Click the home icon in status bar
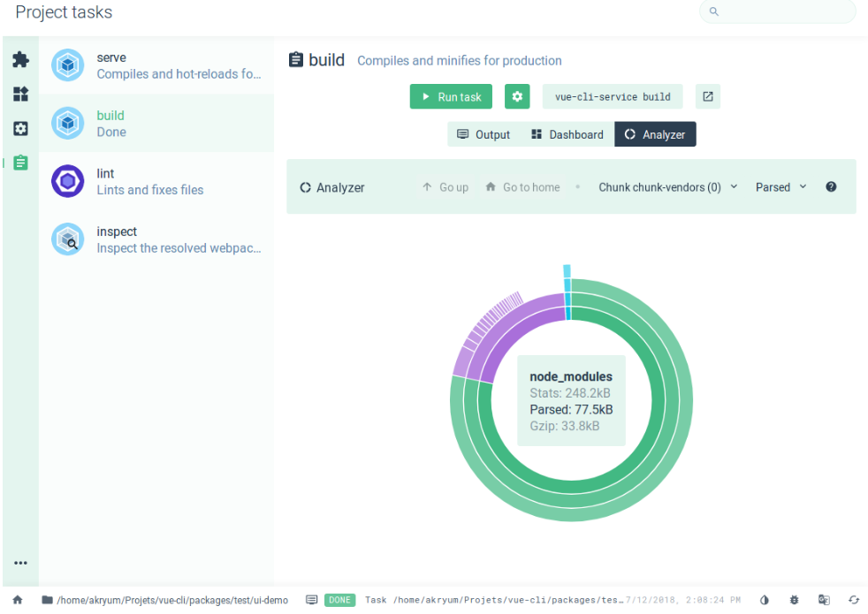 [18, 600]
